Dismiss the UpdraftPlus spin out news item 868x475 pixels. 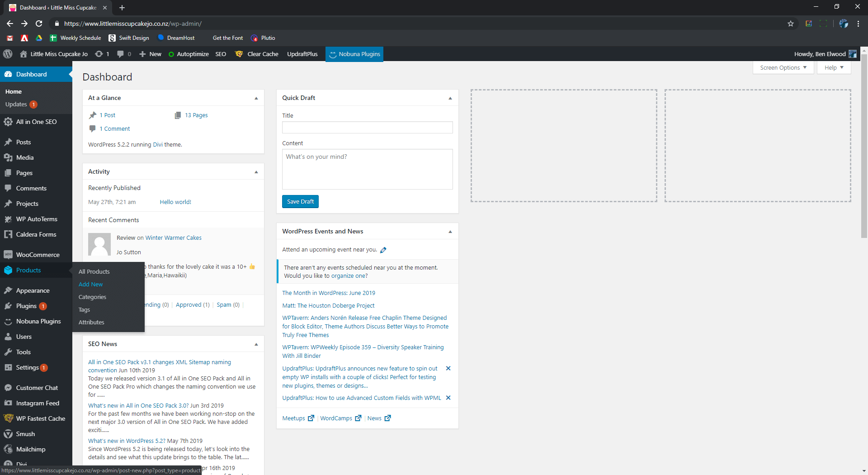point(448,368)
